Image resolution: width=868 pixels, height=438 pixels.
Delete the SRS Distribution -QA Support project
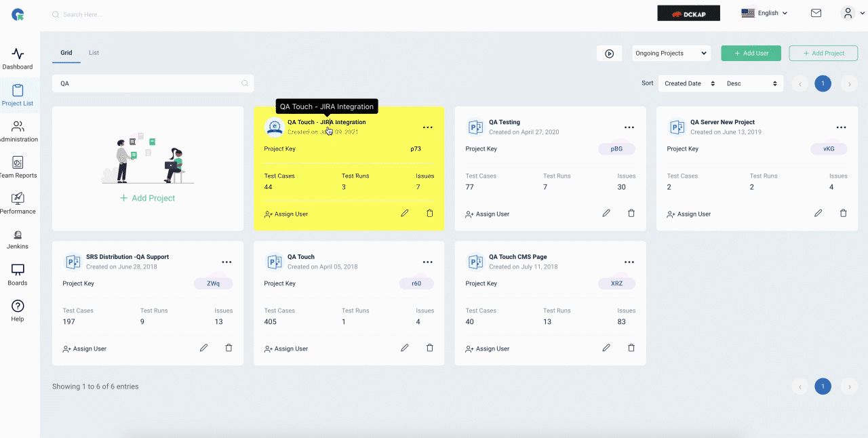[x=229, y=348]
